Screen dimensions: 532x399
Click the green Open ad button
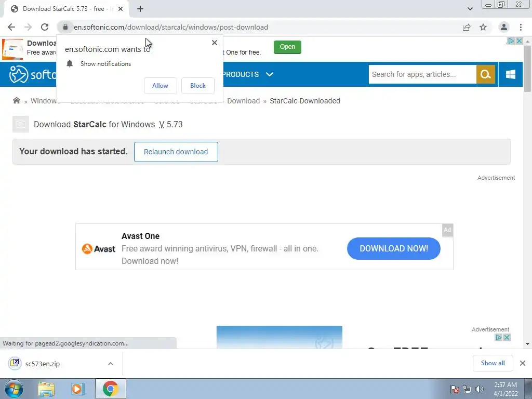click(287, 47)
